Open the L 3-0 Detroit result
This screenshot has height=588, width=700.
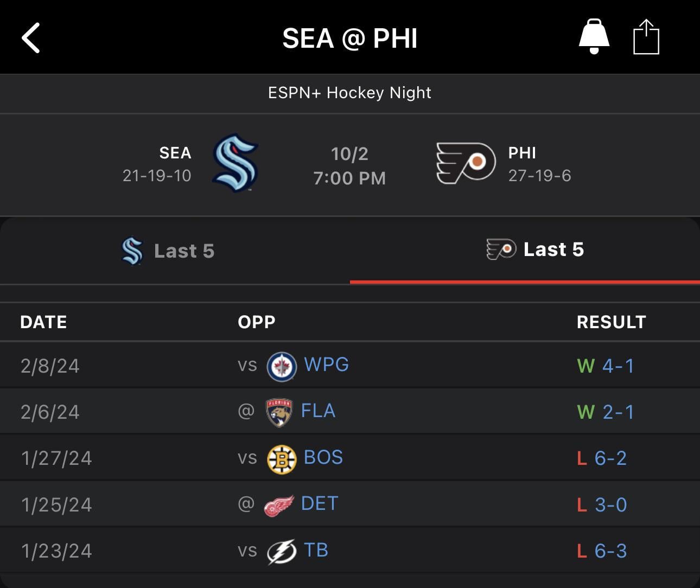tap(601, 505)
